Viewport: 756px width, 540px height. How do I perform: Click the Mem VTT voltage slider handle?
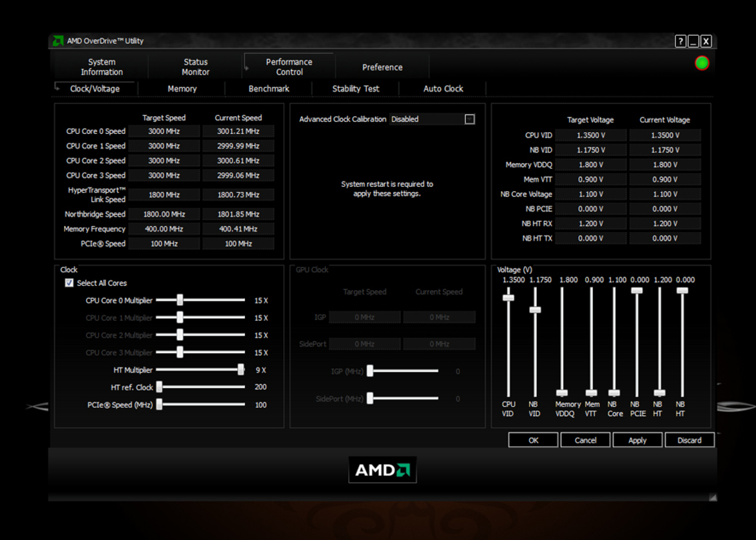coord(591,393)
